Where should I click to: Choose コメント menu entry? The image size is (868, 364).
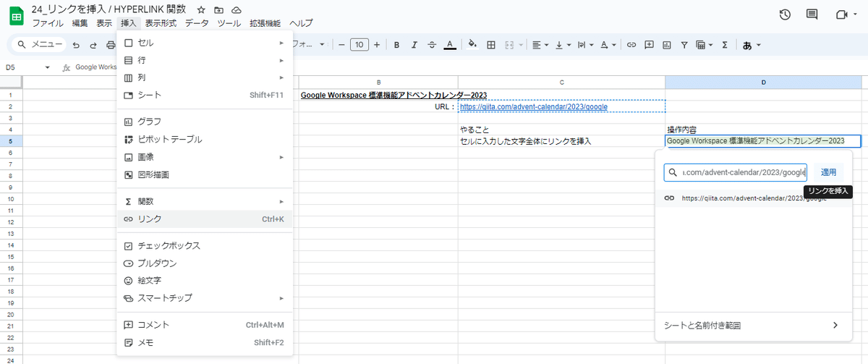click(x=205, y=325)
